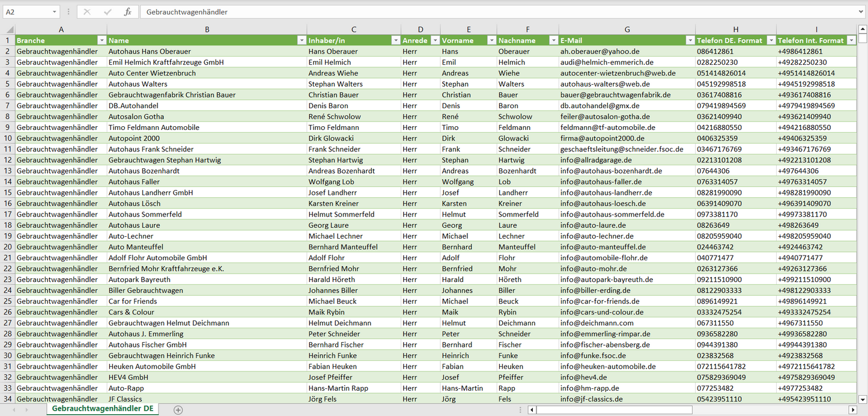Image resolution: width=868 pixels, height=416 pixels.
Task: Expand the formula bar chevron
Action: click(861, 12)
